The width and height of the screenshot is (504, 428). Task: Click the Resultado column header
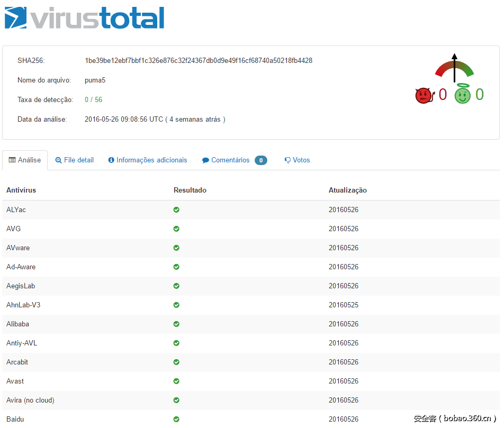tap(190, 190)
